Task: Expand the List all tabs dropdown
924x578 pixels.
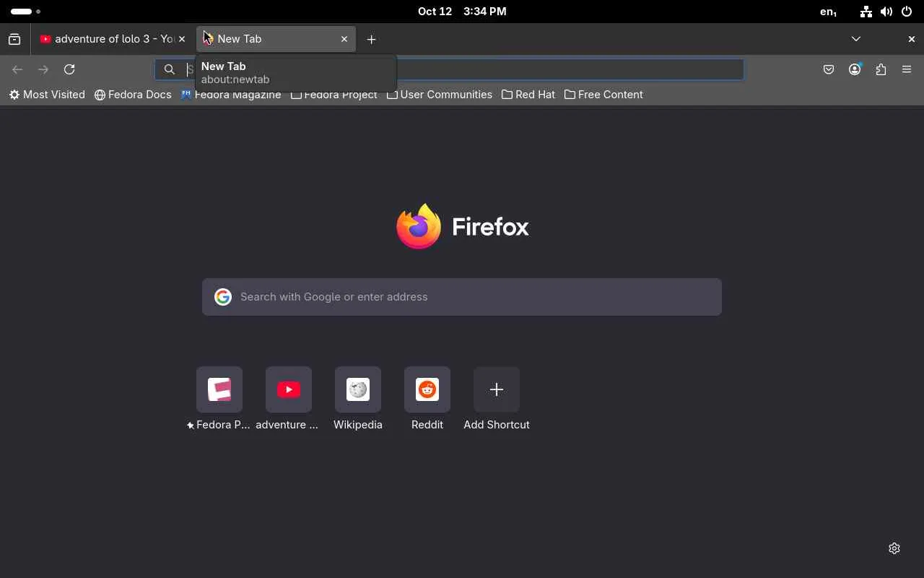Action: pyautogui.click(x=856, y=39)
